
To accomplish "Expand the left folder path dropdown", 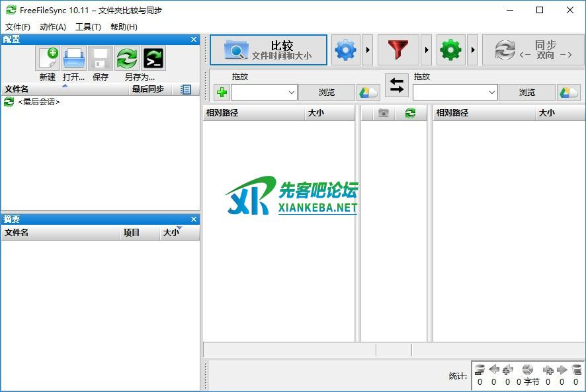I will 292,93.
